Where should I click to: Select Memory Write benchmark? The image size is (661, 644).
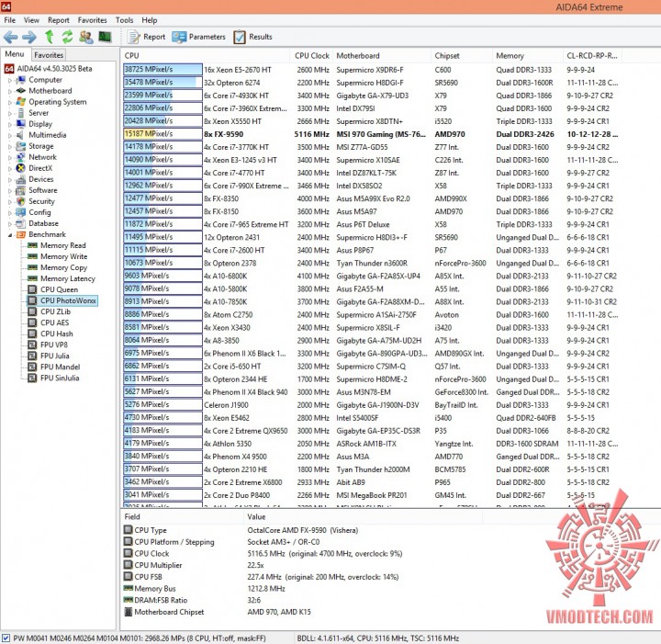point(63,256)
